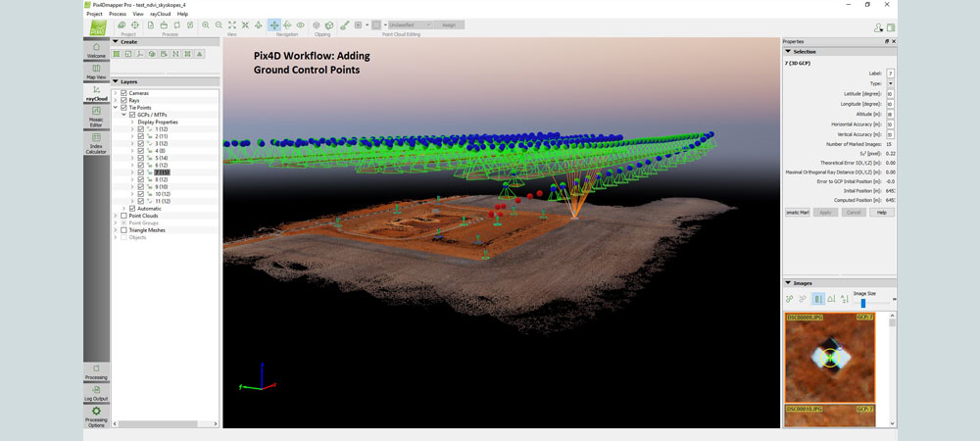Viewport: 980px width, 441px height.
Task: Open the Help menu
Action: (x=182, y=13)
